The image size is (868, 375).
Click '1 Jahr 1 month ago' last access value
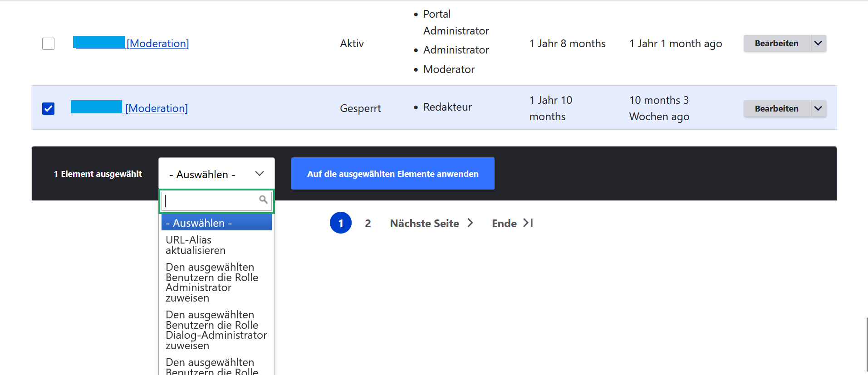pos(676,44)
